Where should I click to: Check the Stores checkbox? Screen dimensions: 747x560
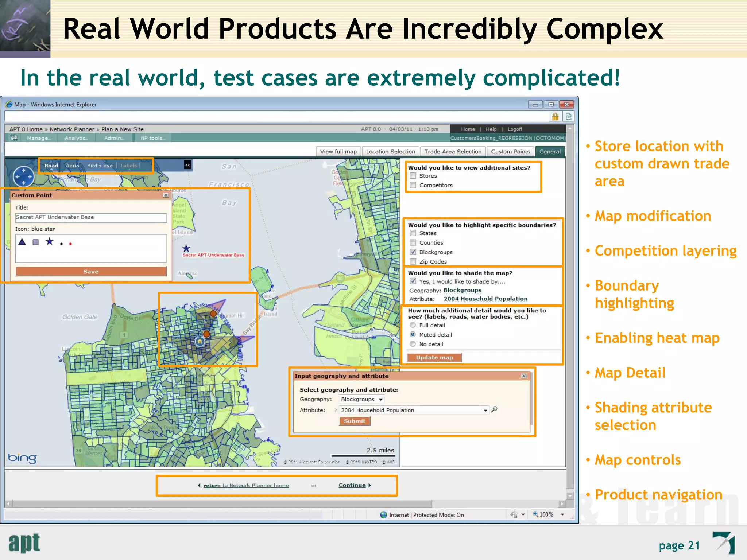413,176
